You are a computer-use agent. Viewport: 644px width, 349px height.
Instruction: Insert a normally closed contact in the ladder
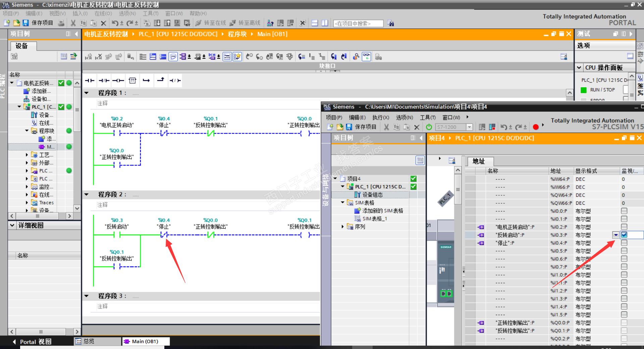[x=104, y=81]
